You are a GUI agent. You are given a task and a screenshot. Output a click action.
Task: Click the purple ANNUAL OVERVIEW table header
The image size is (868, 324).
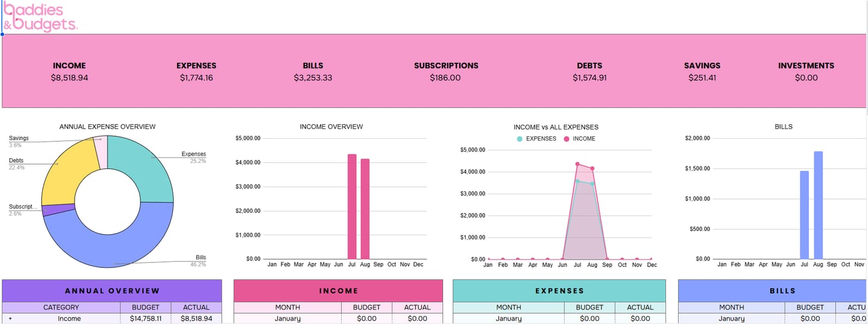(x=112, y=291)
